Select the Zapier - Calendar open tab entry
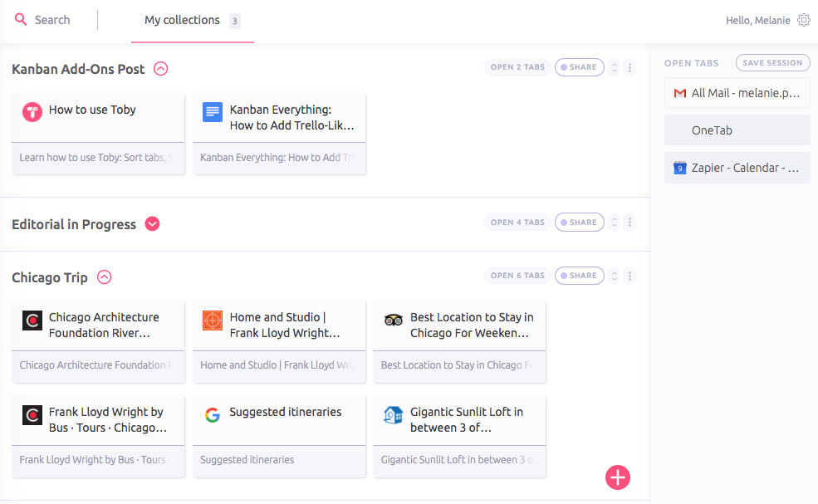Viewport: 818px width, 504px height. click(737, 168)
